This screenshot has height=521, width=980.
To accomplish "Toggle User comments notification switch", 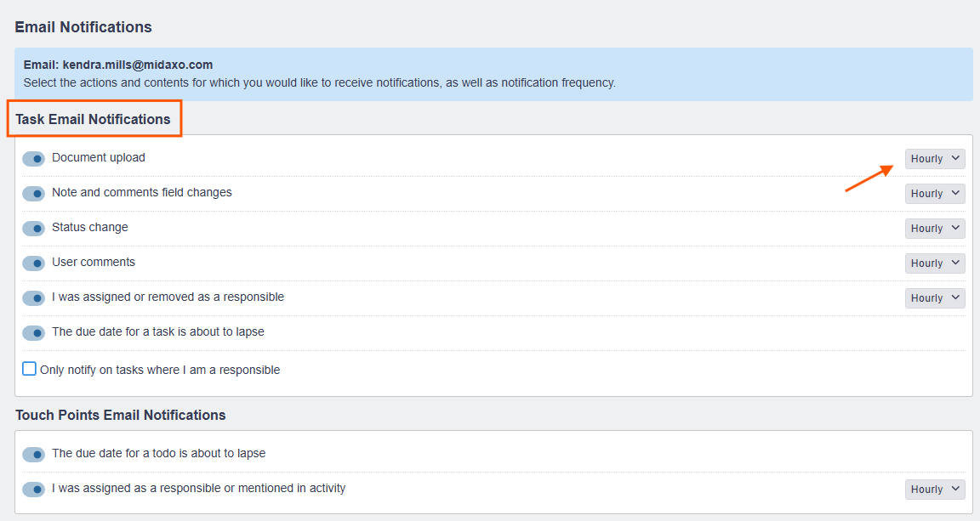I will (x=34, y=263).
